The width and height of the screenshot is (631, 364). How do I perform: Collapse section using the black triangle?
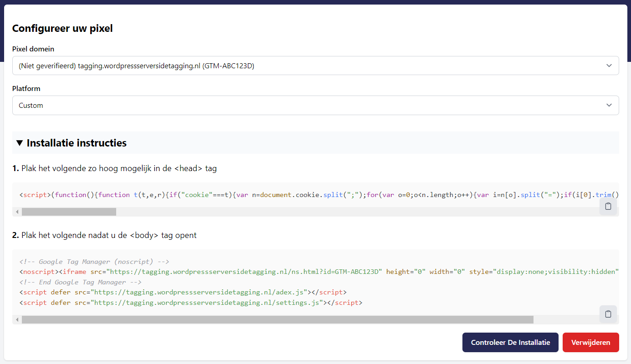(x=19, y=143)
